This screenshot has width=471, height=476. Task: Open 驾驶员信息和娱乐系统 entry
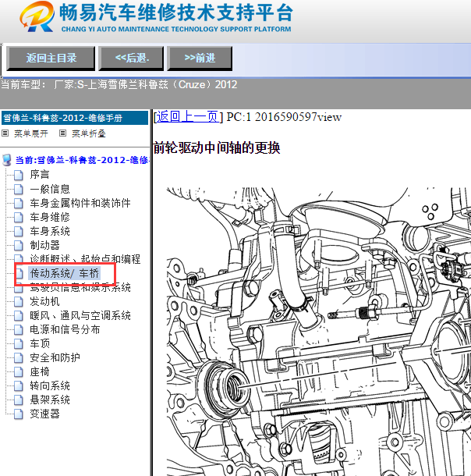[x=80, y=287]
